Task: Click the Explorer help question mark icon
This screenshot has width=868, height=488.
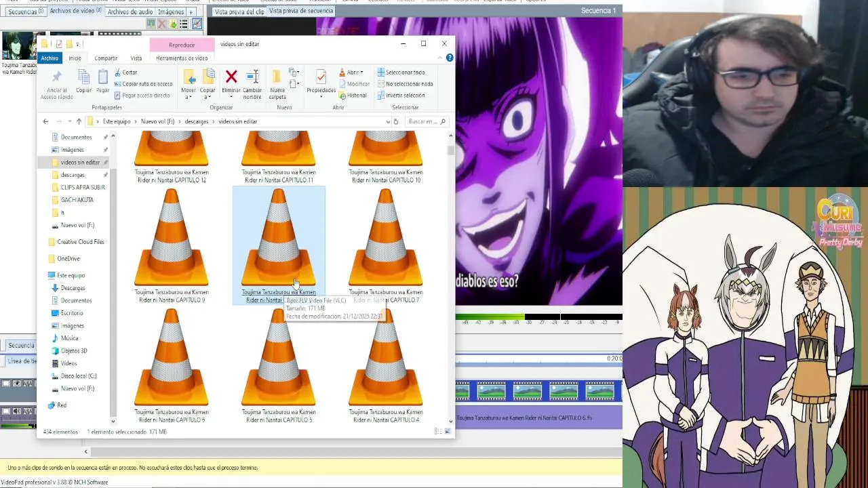Action: tap(450, 58)
